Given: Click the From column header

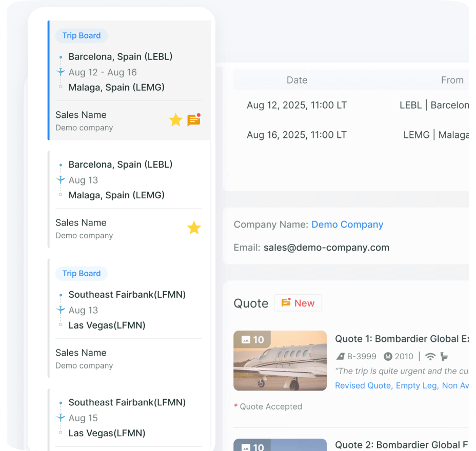Looking at the screenshot, I should tap(452, 80).
